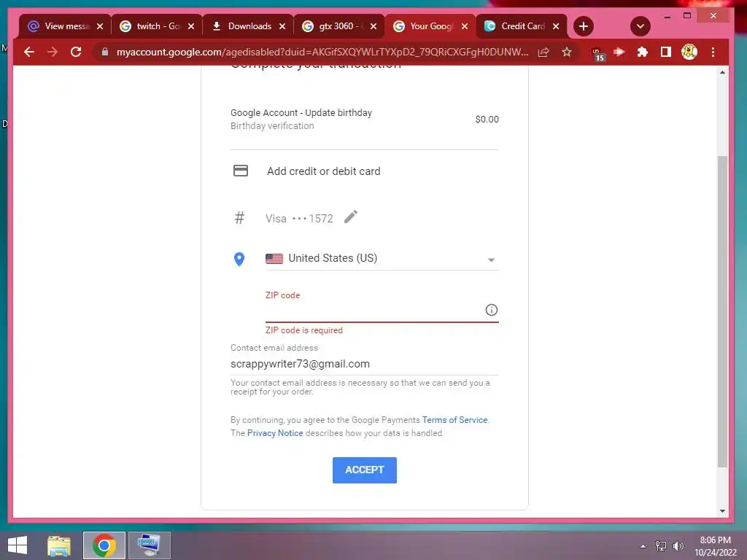Close the Downloads tab
This screenshot has width=747, height=560.
(x=282, y=26)
